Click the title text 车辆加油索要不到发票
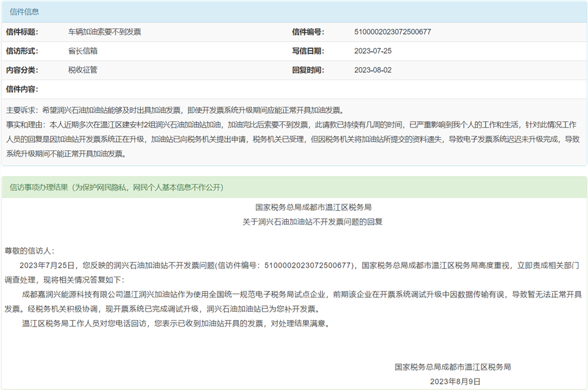This screenshot has height=390, width=588. tap(104, 32)
